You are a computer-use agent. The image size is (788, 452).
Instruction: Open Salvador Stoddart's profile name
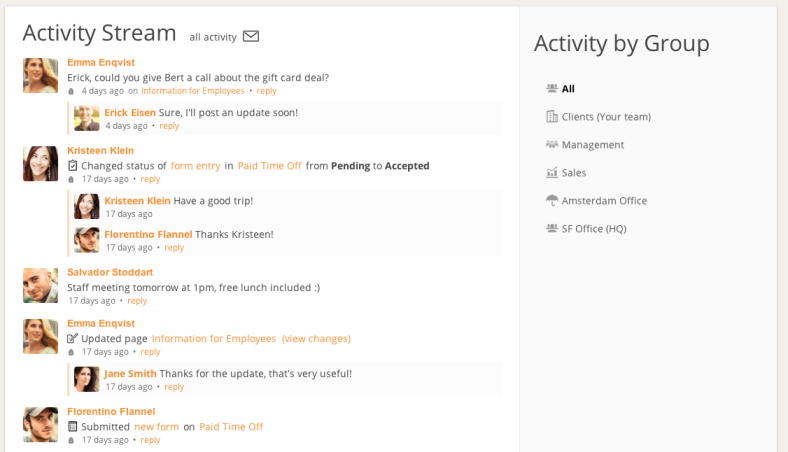point(110,272)
